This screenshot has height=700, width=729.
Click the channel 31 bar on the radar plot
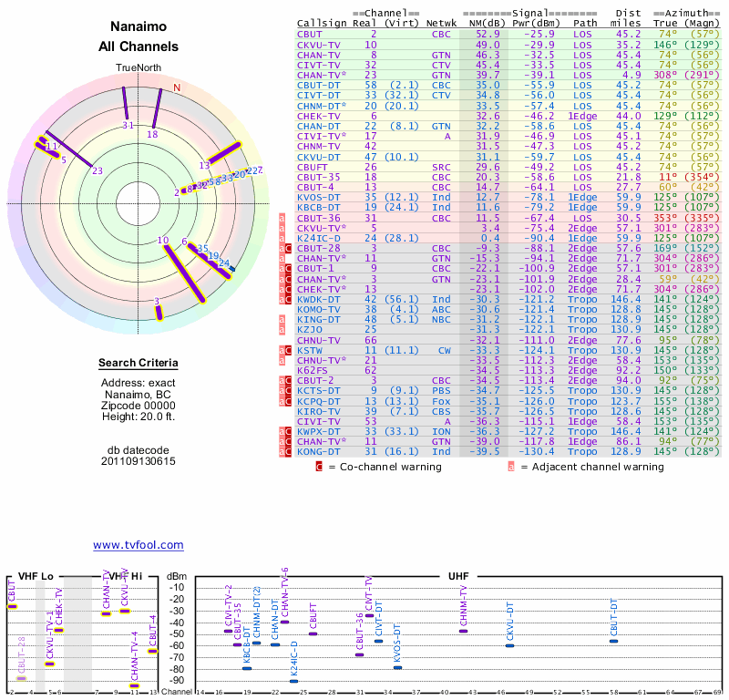pos(125,104)
